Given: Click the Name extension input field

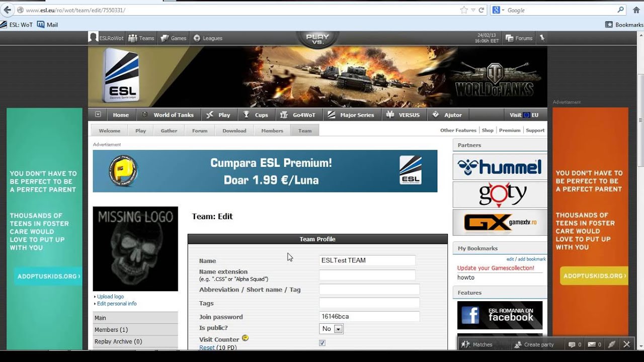Looking at the screenshot, I should click(x=367, y=275).
